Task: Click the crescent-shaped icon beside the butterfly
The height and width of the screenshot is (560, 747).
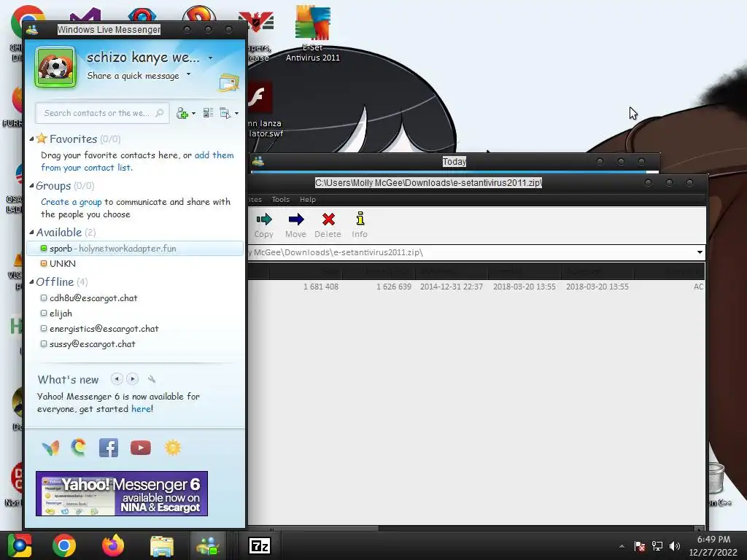Action: pyautogui.click(x=79, y=448)
